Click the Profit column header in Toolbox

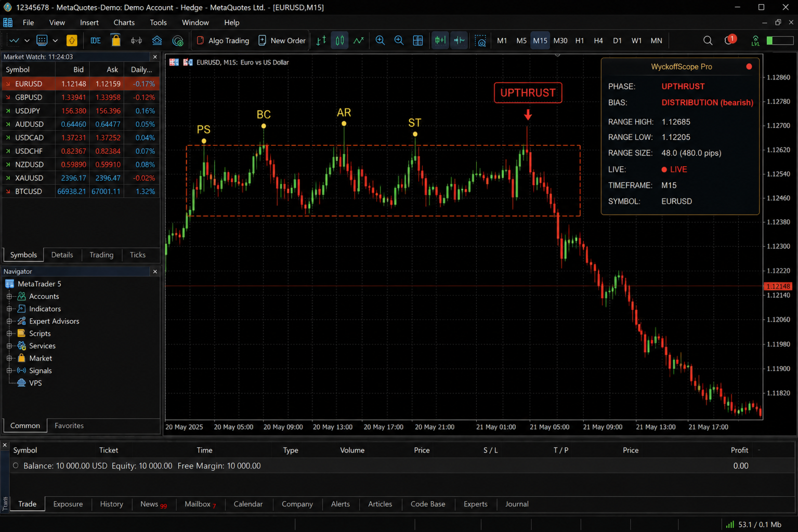[739, 450]
